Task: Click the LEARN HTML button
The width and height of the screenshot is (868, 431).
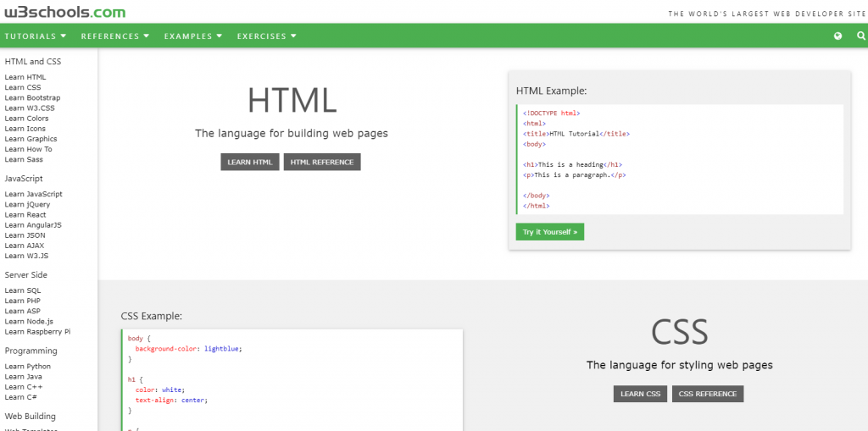Action: click(x=250, y=162)
